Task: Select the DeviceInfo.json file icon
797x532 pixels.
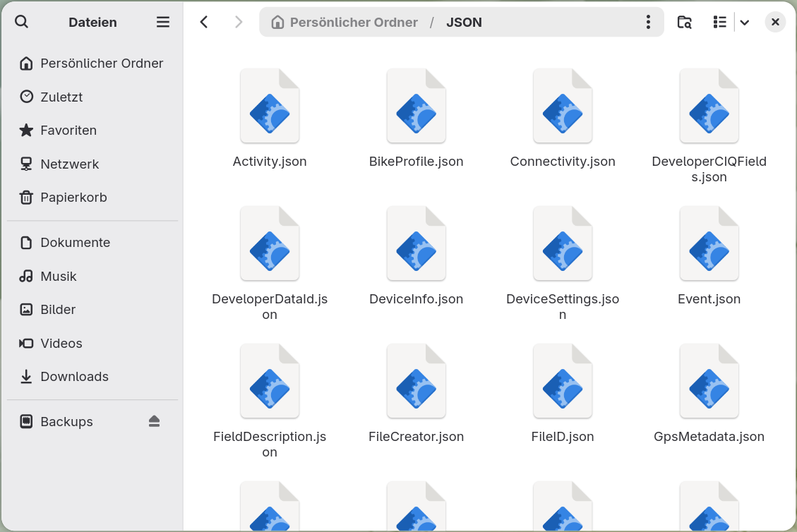Action: 417,243
